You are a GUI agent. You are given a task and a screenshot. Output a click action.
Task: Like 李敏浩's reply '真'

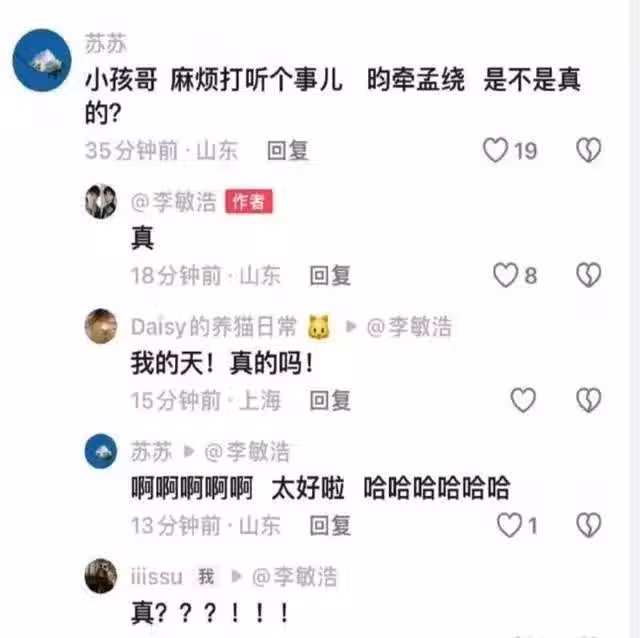click(x=506, y=275)
